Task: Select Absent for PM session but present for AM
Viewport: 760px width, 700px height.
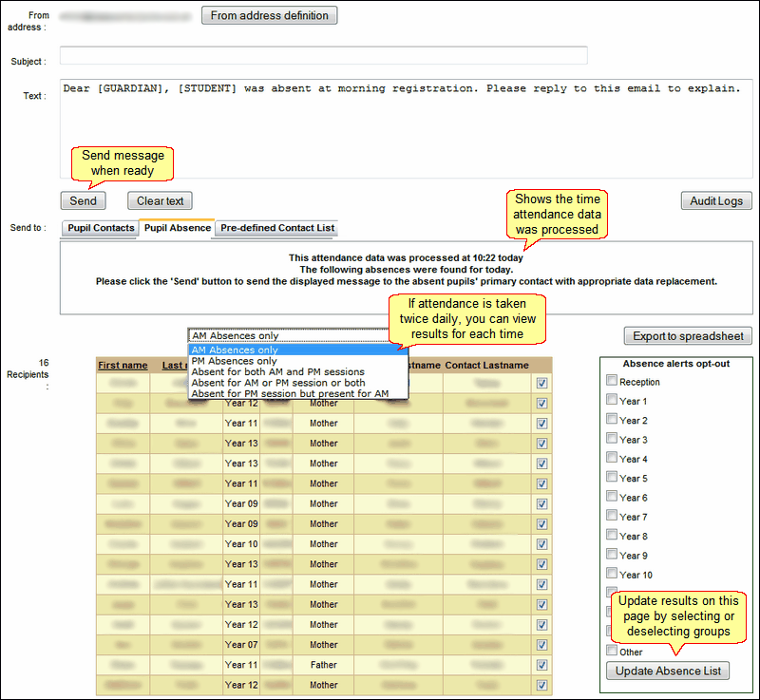Action: [297, 393]
